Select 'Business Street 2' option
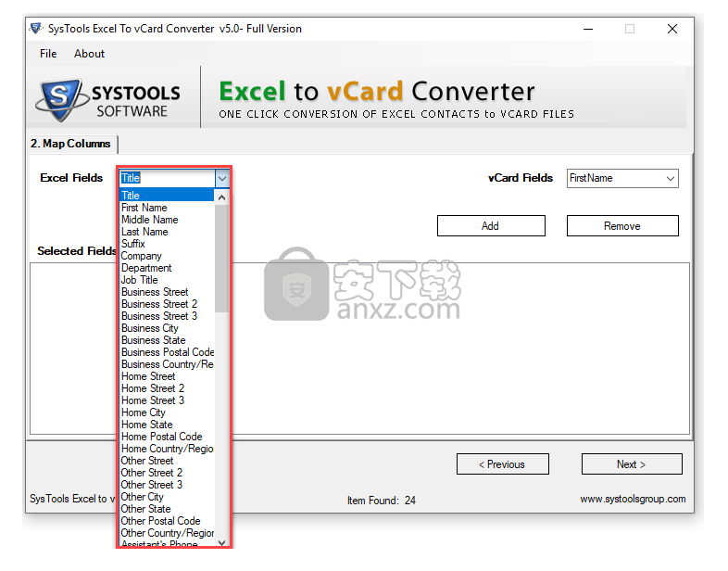 coord(167,304)
